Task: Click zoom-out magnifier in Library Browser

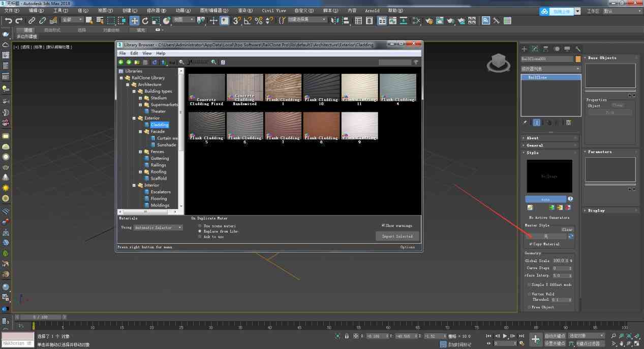Action: pyautogui.click(x=181, y=62)
